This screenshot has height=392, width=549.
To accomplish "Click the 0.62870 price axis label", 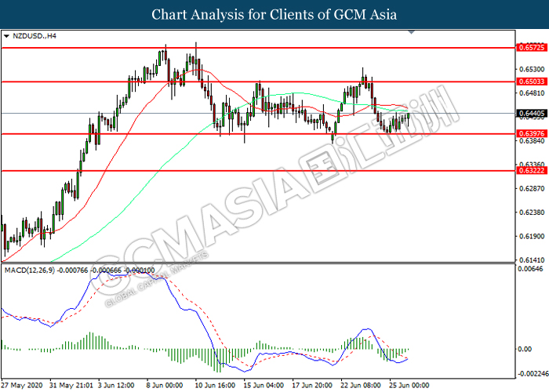I will [x=532, y=189].
